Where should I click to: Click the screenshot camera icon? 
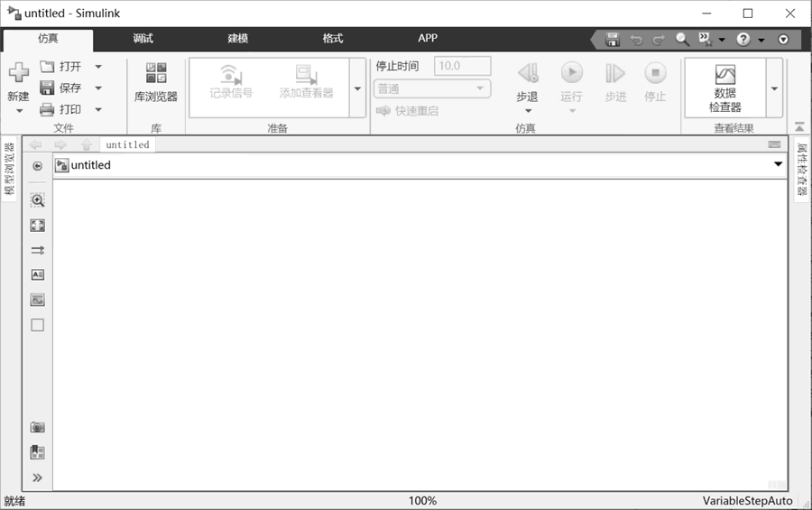pos(37,427)
